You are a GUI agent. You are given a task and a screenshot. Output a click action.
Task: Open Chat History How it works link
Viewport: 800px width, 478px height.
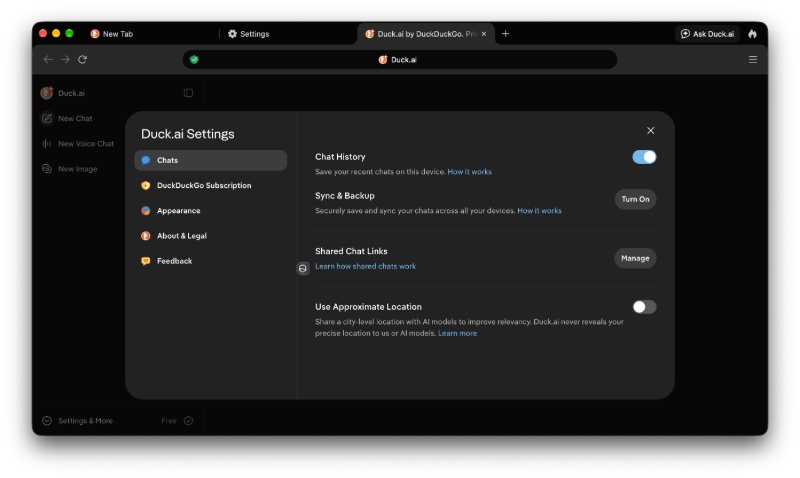[x=469, y=172]
